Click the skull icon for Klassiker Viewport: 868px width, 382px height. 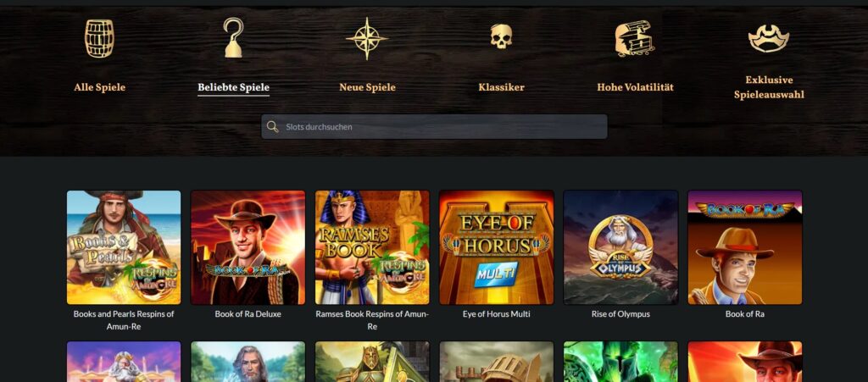click(x=501, y=36)
